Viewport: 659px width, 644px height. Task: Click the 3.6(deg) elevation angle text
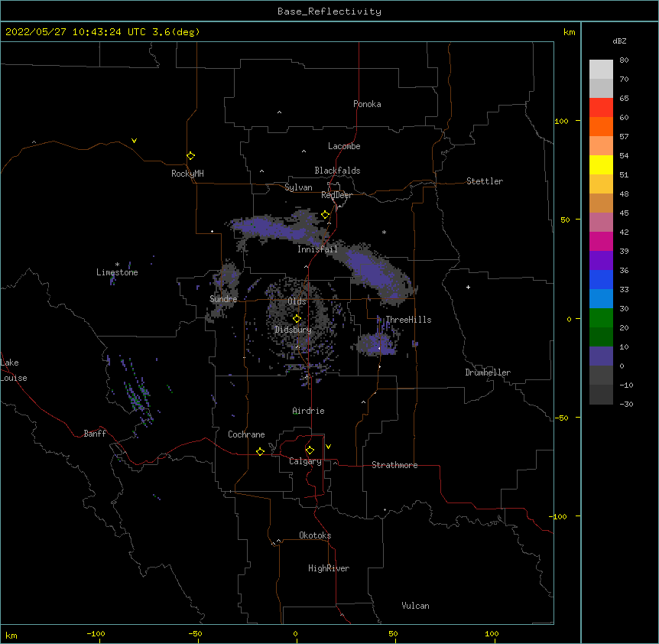tap(176, 32)
